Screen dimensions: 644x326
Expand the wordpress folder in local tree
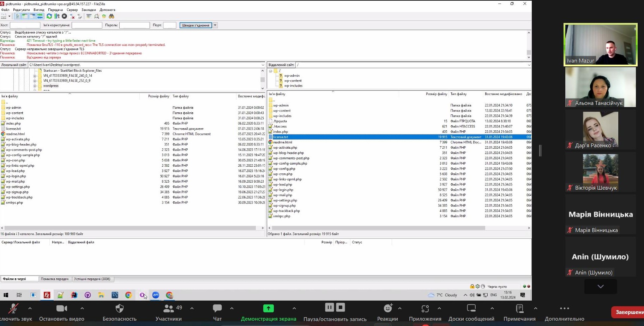click(35, 86)
